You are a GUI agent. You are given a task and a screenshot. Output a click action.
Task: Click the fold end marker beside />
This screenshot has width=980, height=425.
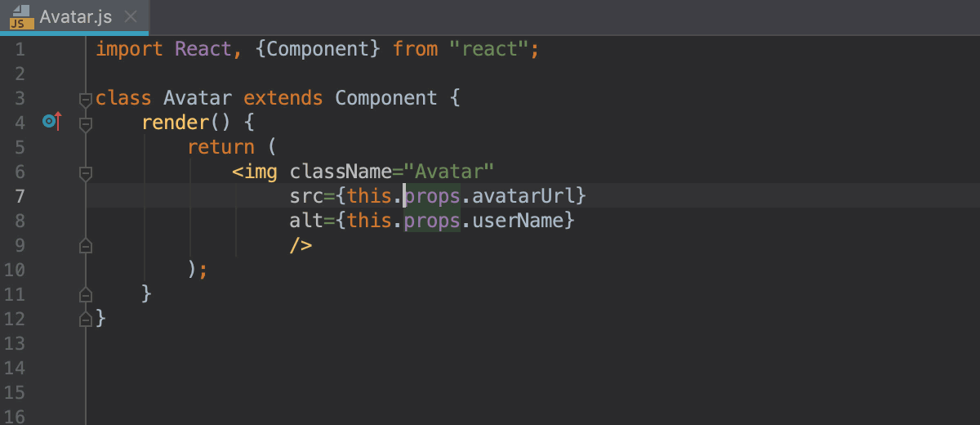click(x=85, y=245)
